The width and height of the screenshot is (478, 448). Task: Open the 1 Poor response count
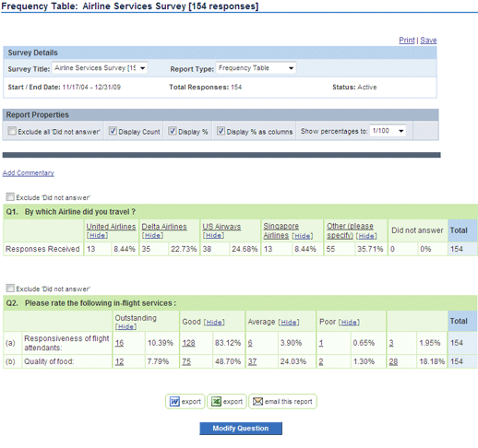321,343
